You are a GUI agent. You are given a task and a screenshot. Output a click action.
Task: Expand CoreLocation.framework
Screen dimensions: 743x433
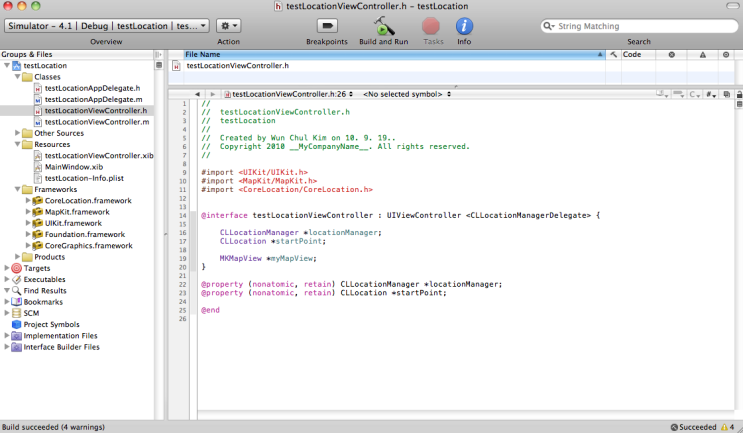28,200
